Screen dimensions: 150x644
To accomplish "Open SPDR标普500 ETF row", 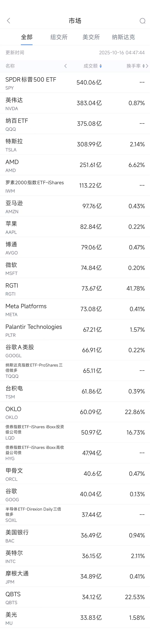I will pyautogui.click(x=75, y=82).
